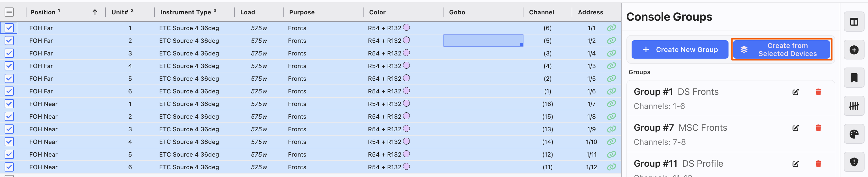Click the circled plus sidebar icon
The width and height of the screenshot is (868, 177).
pyautogui.click(x=854, y=50)
